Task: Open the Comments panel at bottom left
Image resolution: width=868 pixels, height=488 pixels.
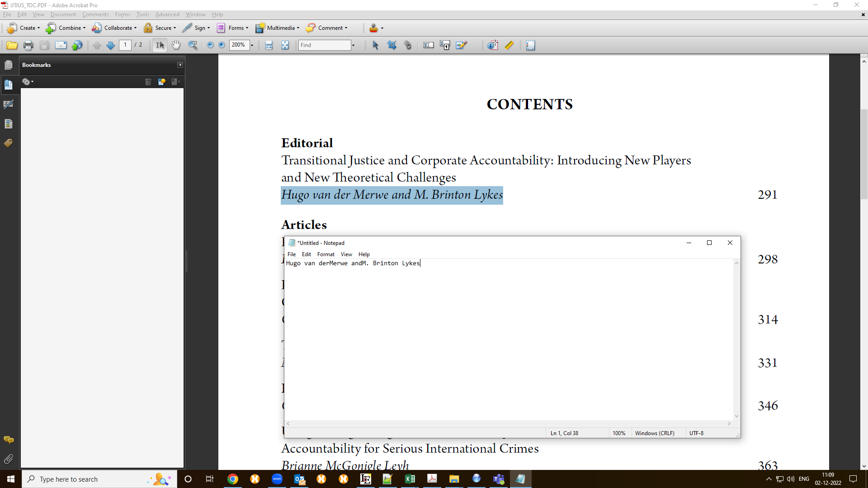Action: pyautogui.click(x=9, y=440)
